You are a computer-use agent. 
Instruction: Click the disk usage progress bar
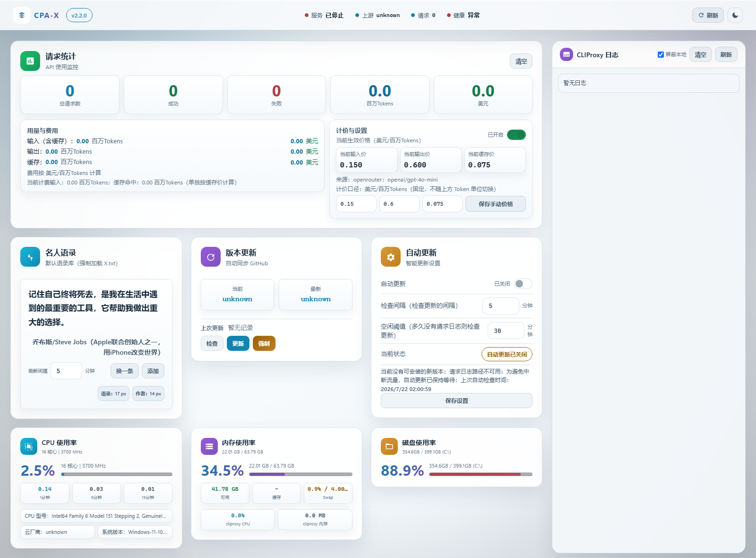tap(481, 474)
